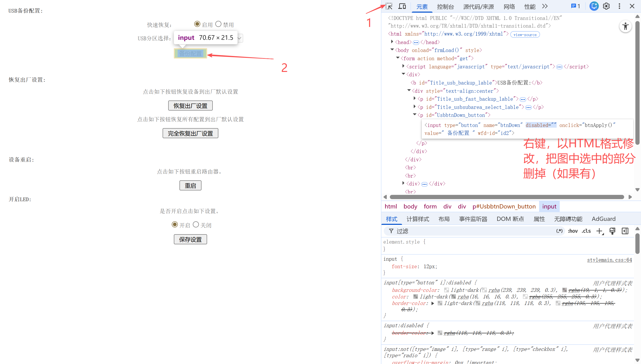Open the 布局 pane tab
Viewport: 641px width, 364px height.
click(x=444, y=219)
